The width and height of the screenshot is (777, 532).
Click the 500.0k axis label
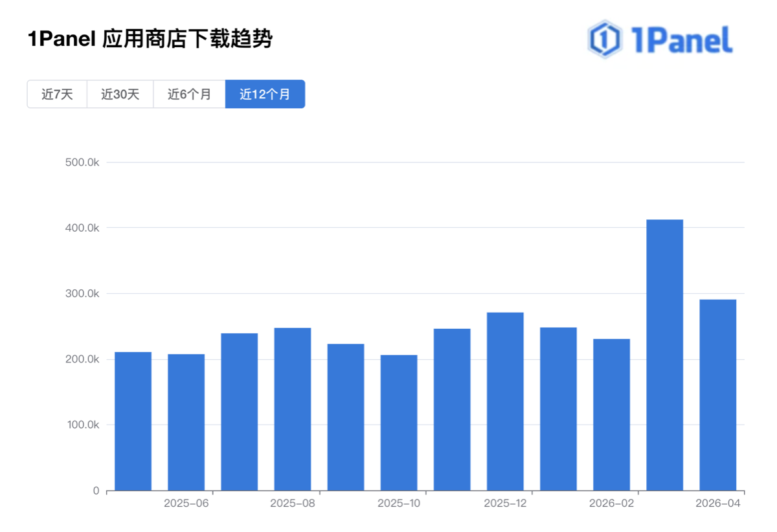(82, 161)
